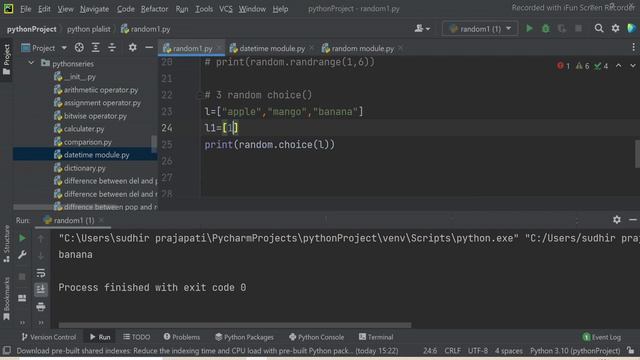
Task: Click the Project tree vertical scrollbar
Action: [154, 144]
